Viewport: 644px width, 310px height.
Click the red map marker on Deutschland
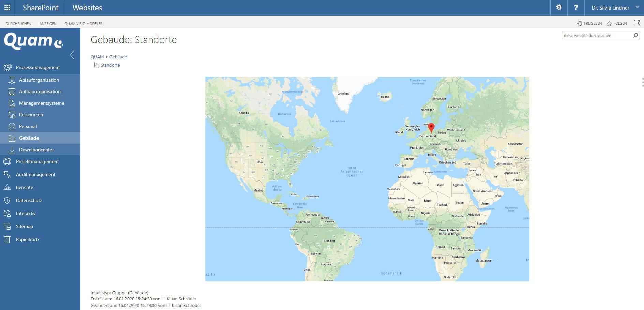[431, 128]
